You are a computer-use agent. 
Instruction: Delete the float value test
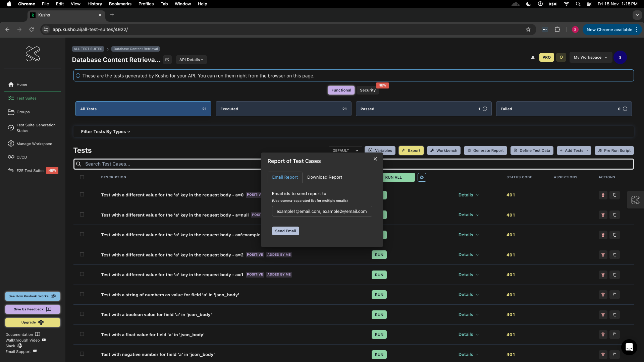(603, 335)
